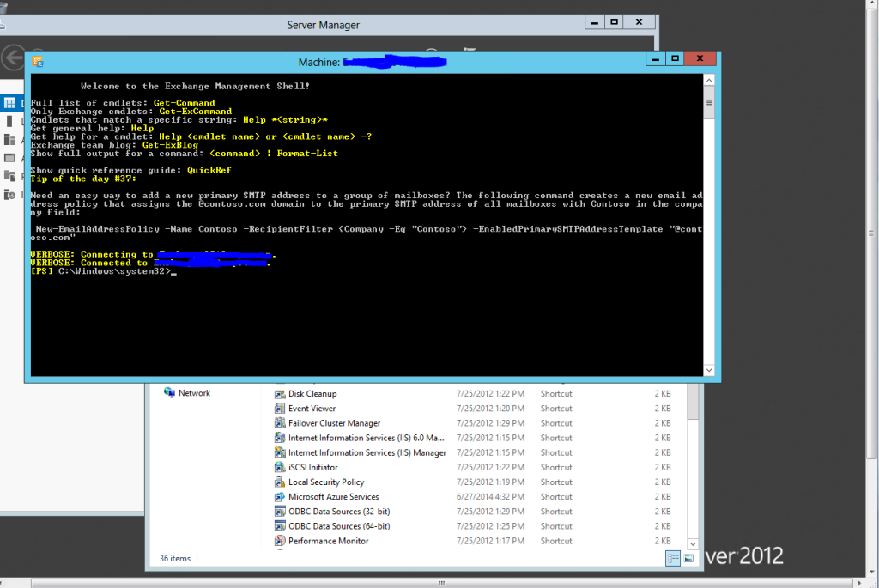The height and width of the screenshot is (588, 879).
Task: Select the Dashboard icon in Server Manager sidebar
Action: (x=9, y=102)
